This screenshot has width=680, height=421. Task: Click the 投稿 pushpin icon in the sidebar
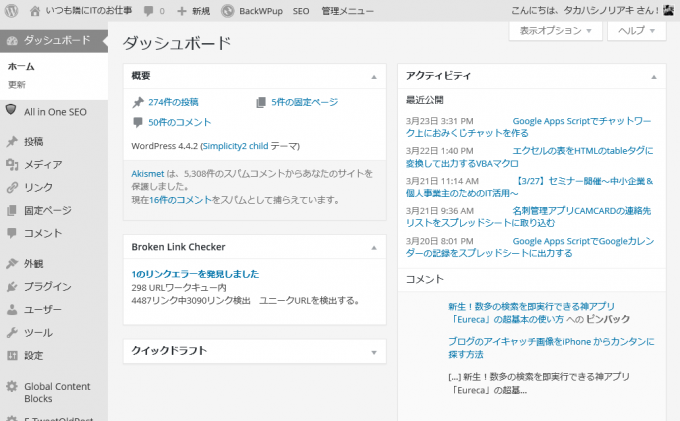pos(12,141)
